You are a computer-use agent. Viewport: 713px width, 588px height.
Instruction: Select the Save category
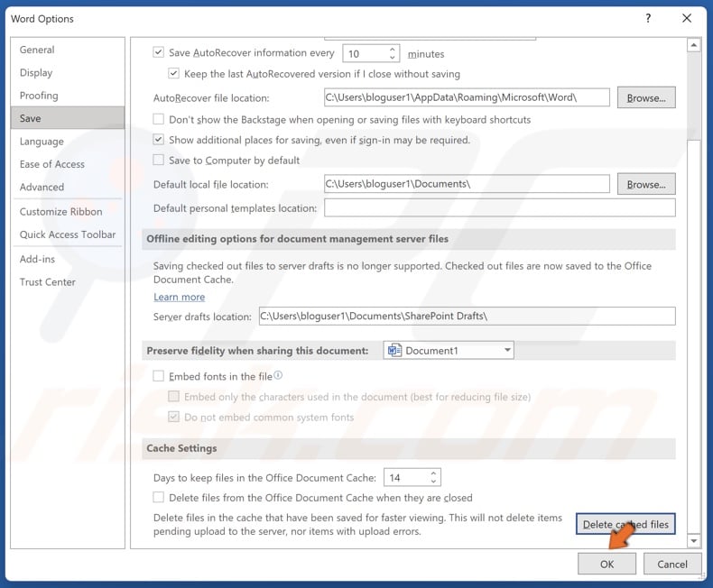click(x=68, y=118)
